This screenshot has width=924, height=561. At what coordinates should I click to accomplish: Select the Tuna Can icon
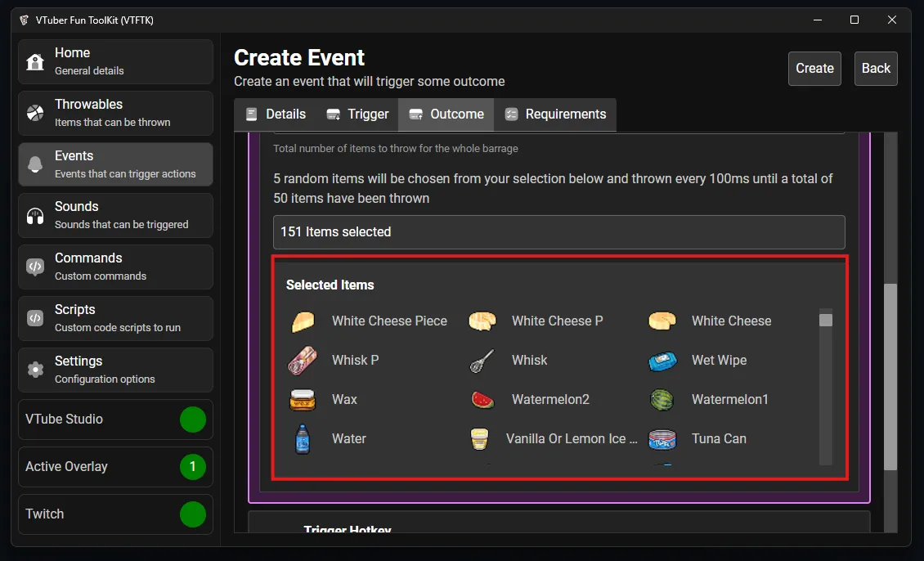point(662,439)
